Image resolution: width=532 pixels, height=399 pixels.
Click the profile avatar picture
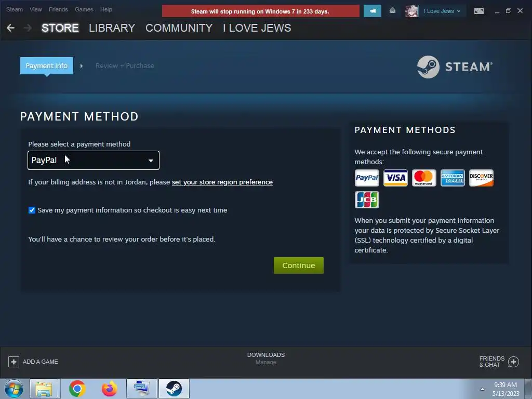(x=411, y=11)
